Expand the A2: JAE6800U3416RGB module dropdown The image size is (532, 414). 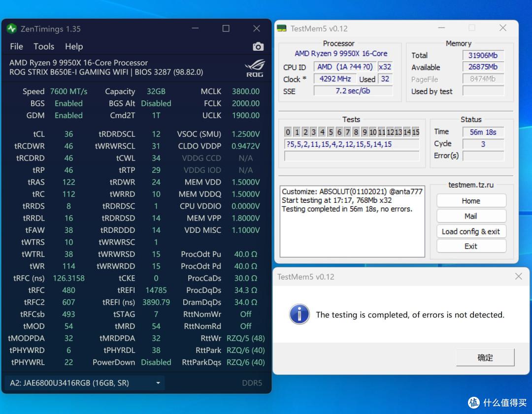coord(85,383)
